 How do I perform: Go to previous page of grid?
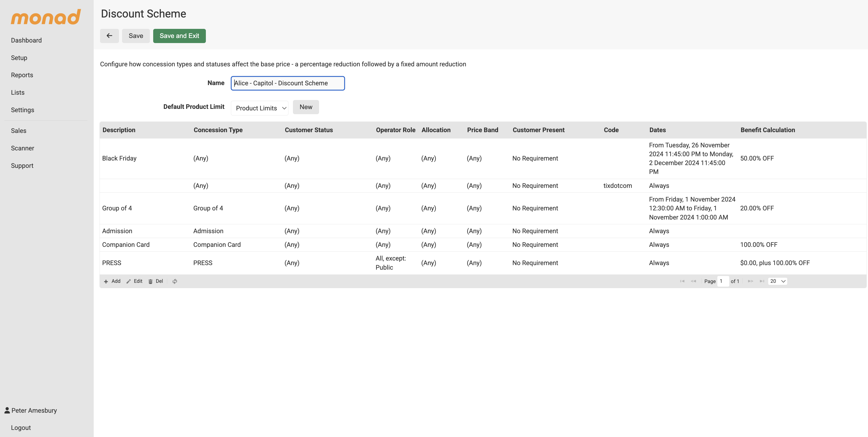tap(693, 281)
